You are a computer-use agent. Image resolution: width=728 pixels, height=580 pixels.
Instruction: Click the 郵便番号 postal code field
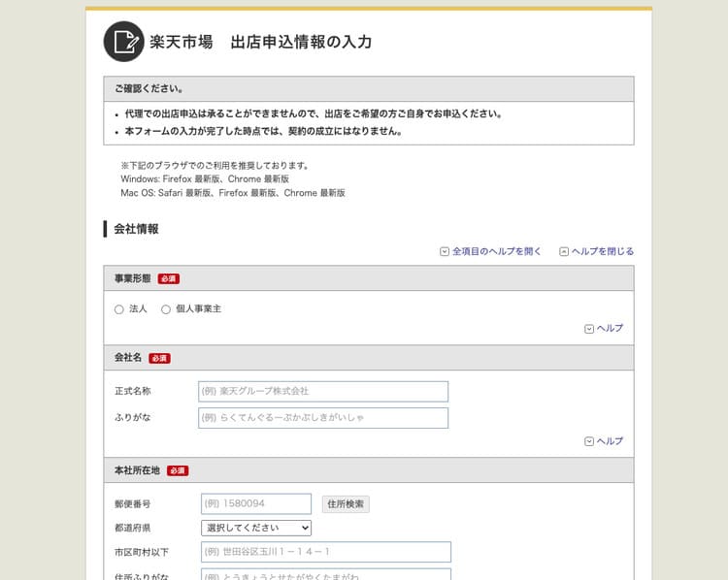[x=256, y=504]
